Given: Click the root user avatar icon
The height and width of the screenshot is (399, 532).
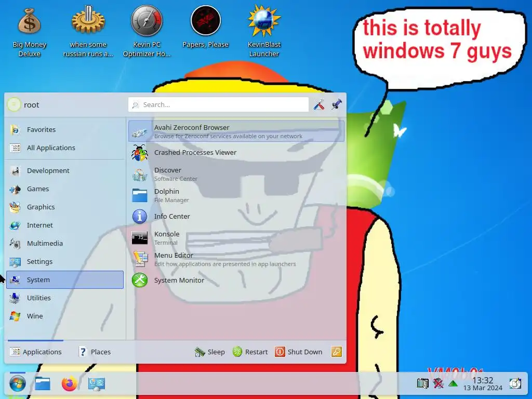Looking at the screenshot, I should [x=14, y=104].
